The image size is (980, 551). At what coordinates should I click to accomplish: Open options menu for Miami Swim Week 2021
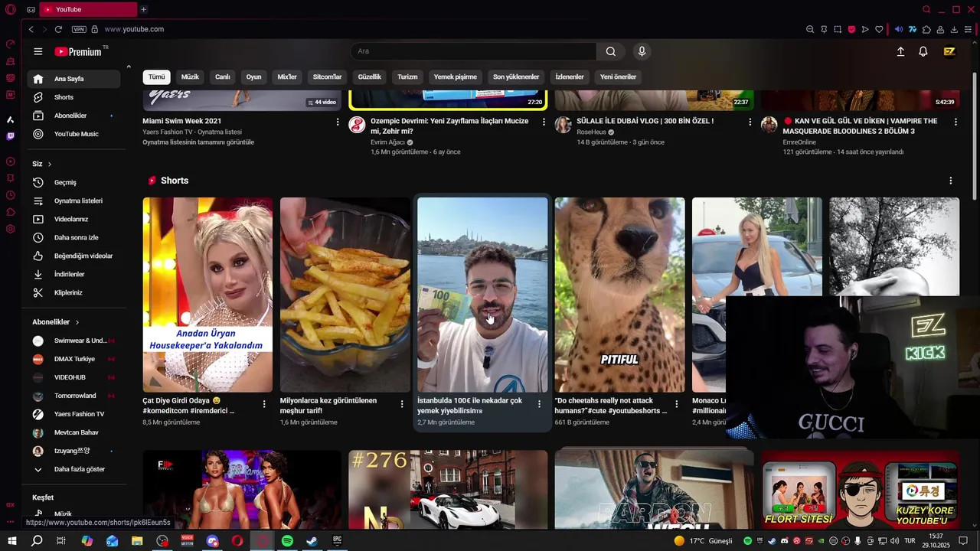338,122
